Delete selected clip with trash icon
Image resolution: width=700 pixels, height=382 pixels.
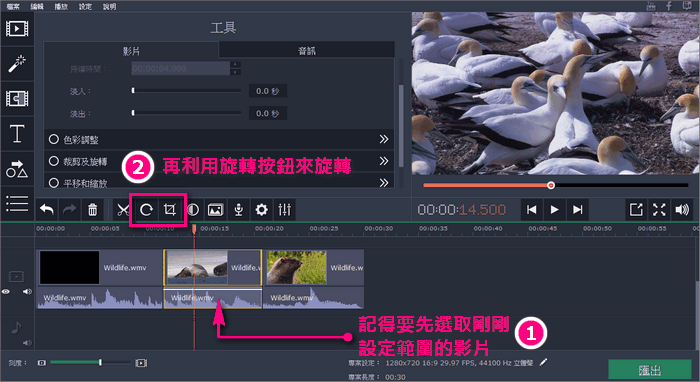point(92,209)
